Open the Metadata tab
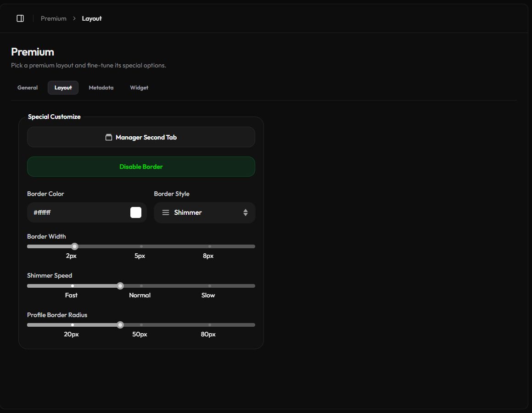This screenshot has height=413, width=532. pyautogui.click(x=101, y=88)
